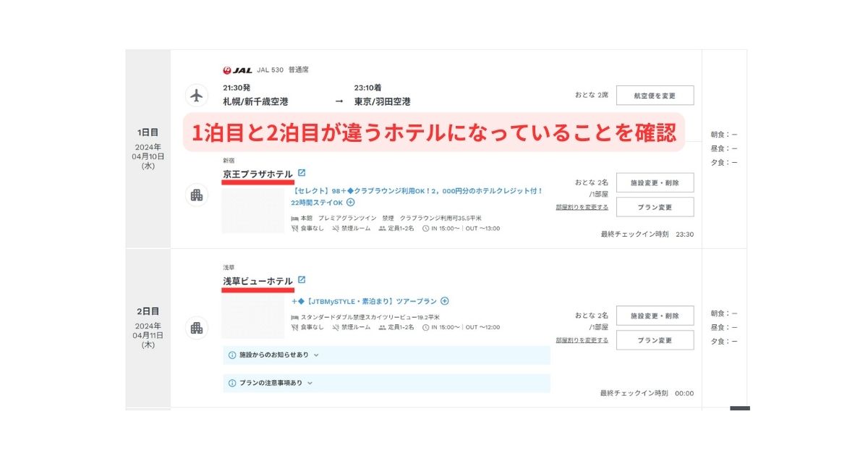The width and height of the screenshot is (868, 456).
Task: Click 部屋割りを変更する link for 京王プラザホテル
Action: (582, 207)
